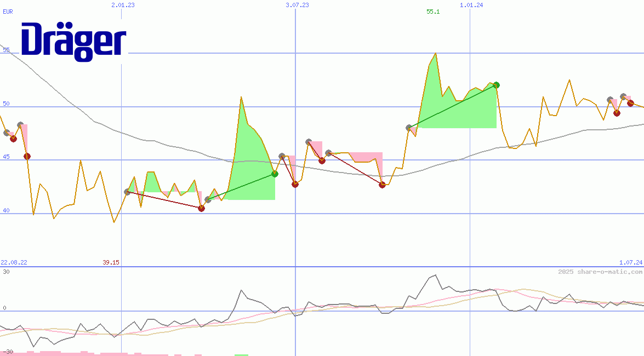Click the green 55.1 high value
The width and height of the screenshot is (644, 356).
click(433, 12)
